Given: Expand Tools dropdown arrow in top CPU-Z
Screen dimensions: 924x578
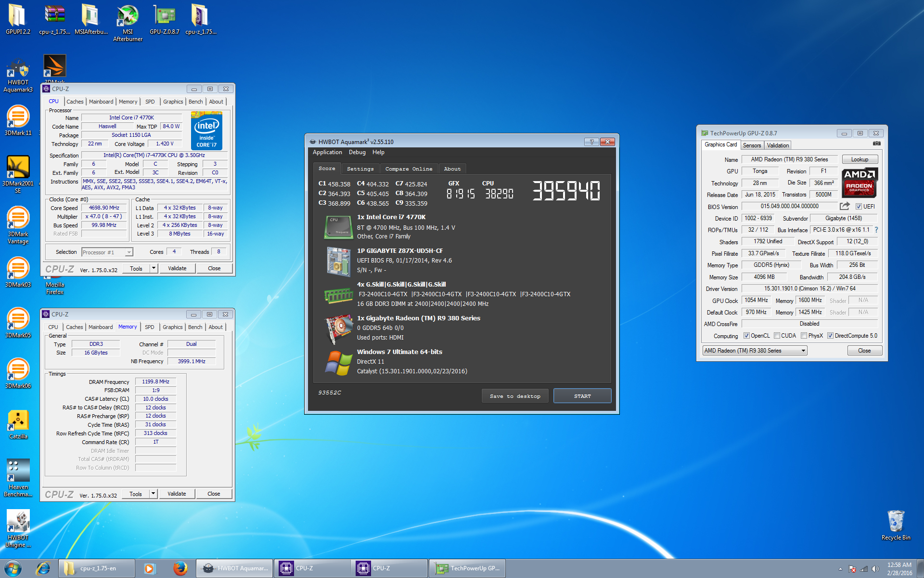Looking at the screenshot, I should pos(154,268).
